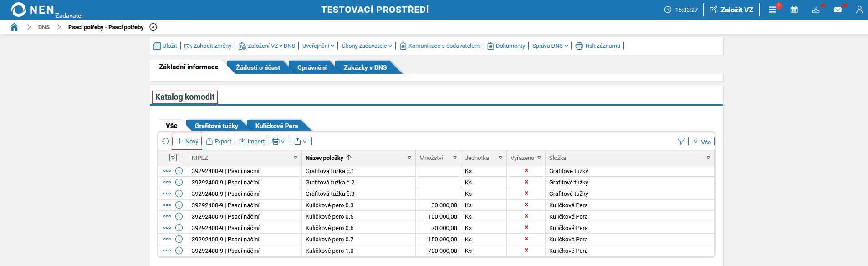Open the user profile icon
Viewport: 868px width, 266px height.
point(859,10)
